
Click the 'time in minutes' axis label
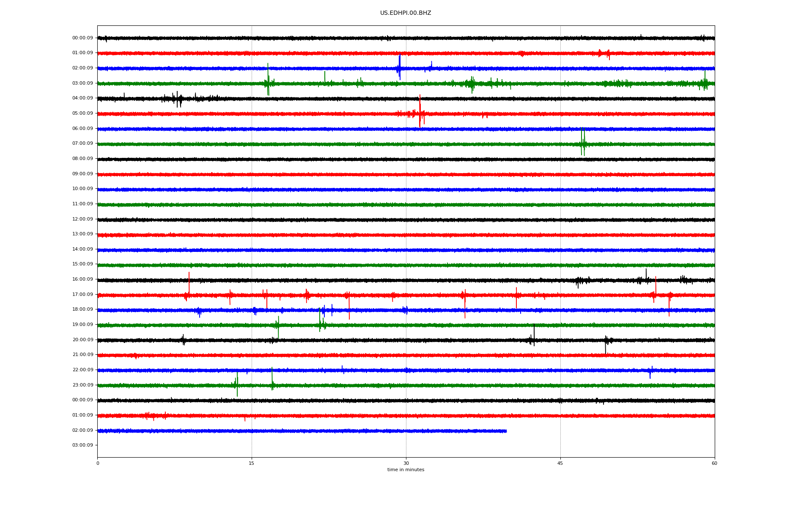[x=406, y=470]
